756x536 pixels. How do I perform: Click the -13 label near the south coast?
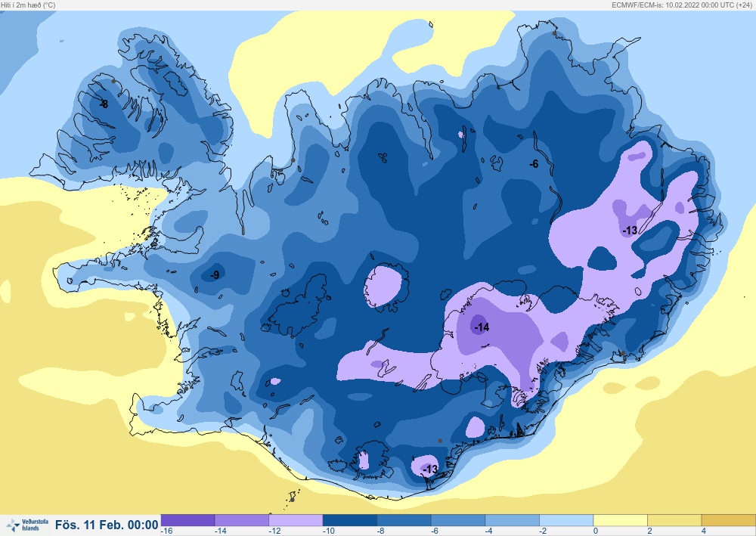[x=430, y=469]
